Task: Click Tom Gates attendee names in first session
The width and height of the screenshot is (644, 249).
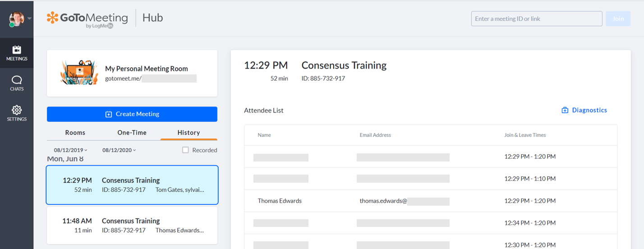Action: [180, 190]
